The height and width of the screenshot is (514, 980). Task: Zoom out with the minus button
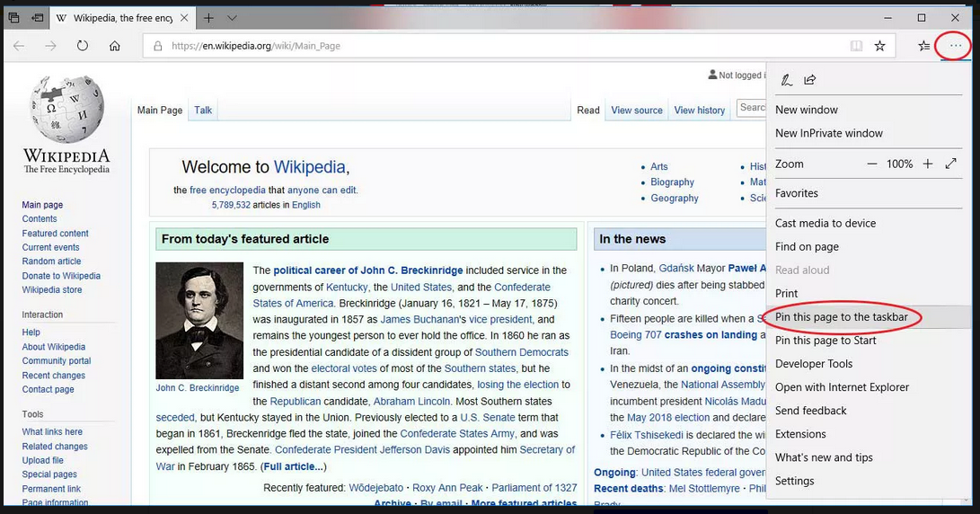[872, 164]
